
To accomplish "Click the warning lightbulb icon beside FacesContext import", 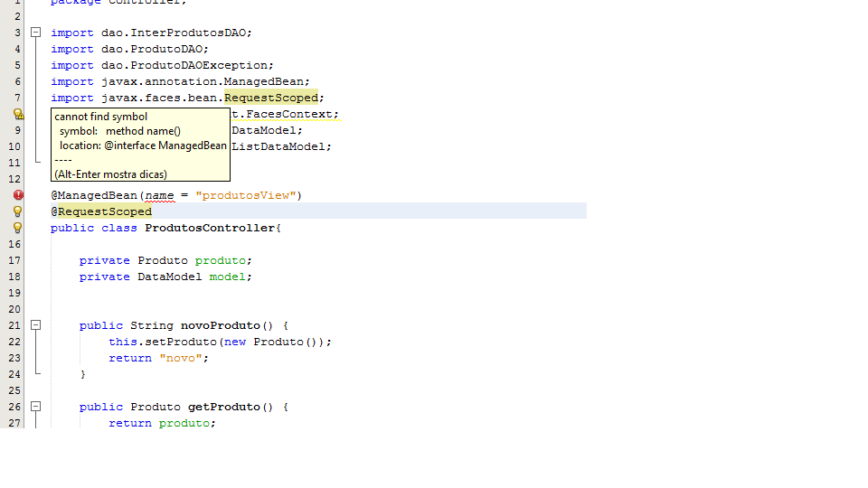I will [18, 114].
